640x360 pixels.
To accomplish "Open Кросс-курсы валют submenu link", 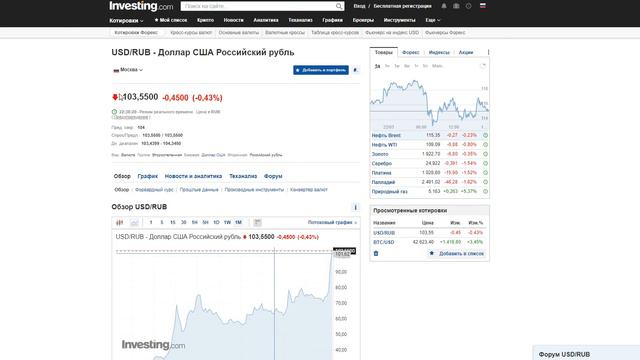I will click(191, 33).
